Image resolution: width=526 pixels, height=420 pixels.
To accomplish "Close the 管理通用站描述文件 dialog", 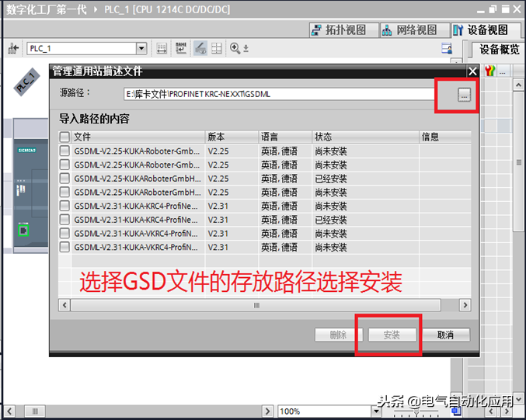I will pos(472,71).
